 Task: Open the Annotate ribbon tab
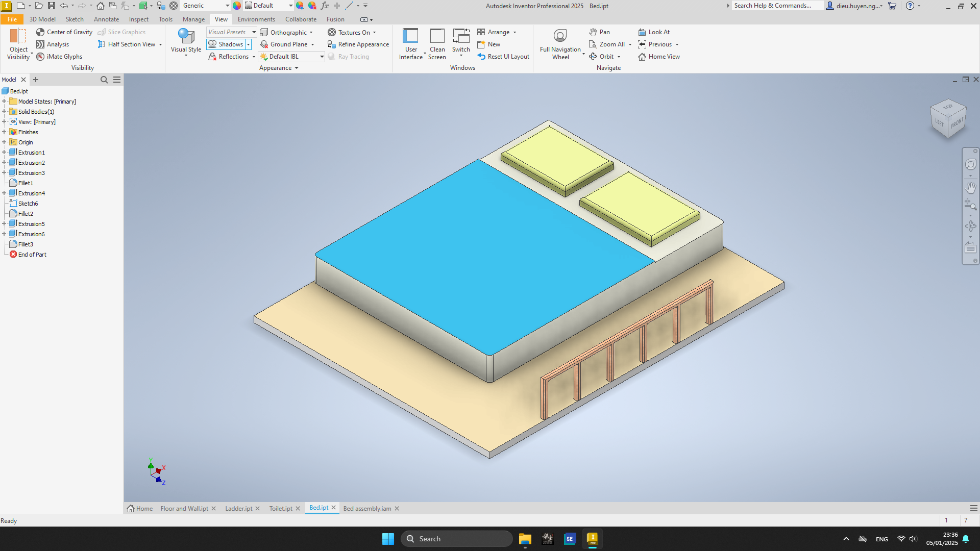click(106, 19)
